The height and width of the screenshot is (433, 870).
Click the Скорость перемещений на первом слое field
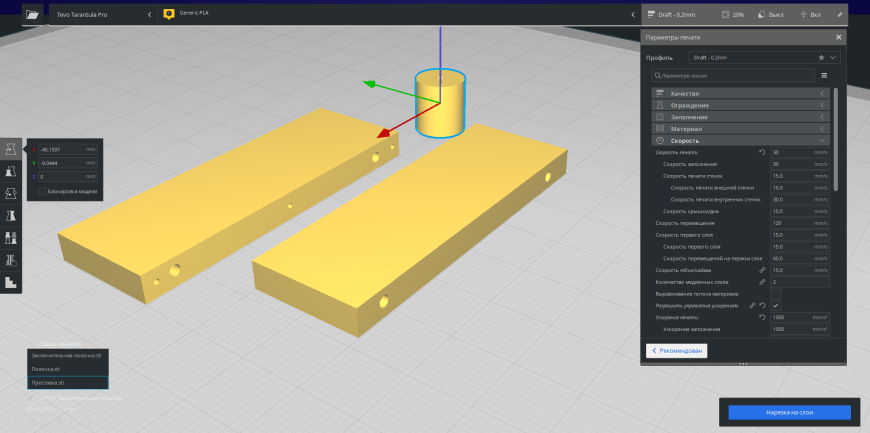[800, 259]
